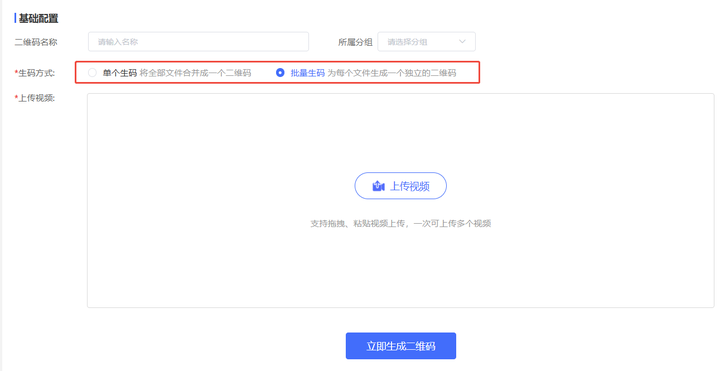The image size is (720, 371).
Task: Click 立即生成二维码 to generate the code
Action: [401, 346]
